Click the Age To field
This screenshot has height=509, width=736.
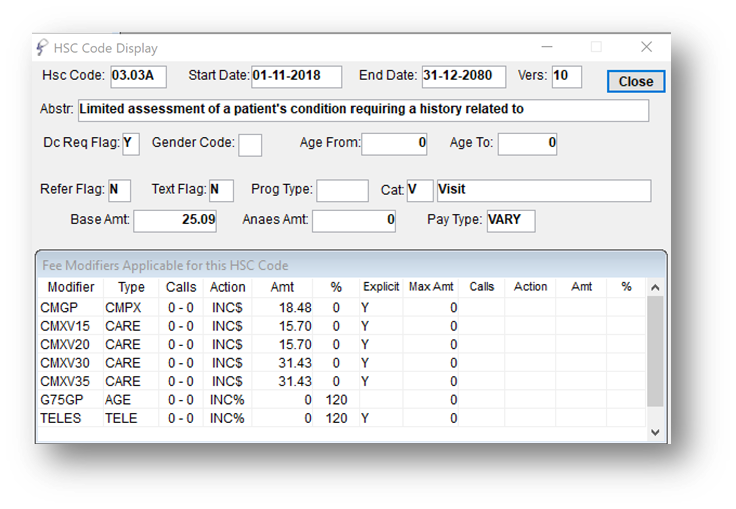point(528,144)
